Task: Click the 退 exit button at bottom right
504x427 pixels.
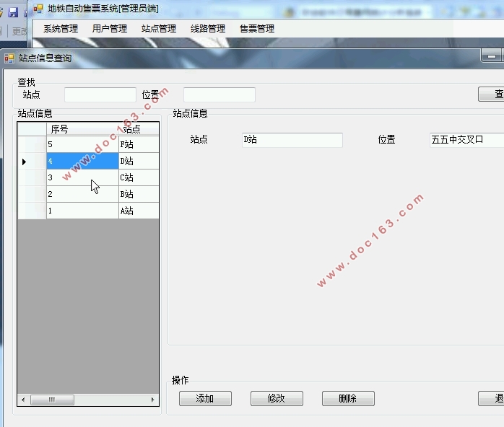Action: click(491, 398)
